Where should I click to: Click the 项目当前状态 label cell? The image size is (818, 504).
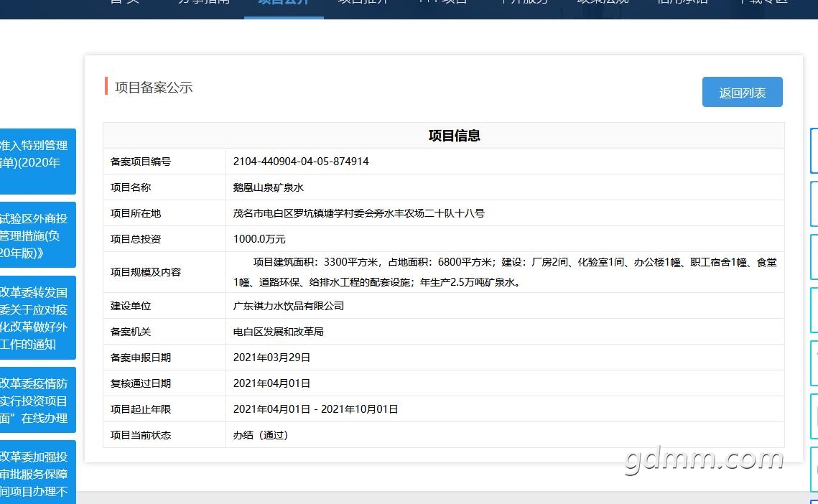(164, 434)
